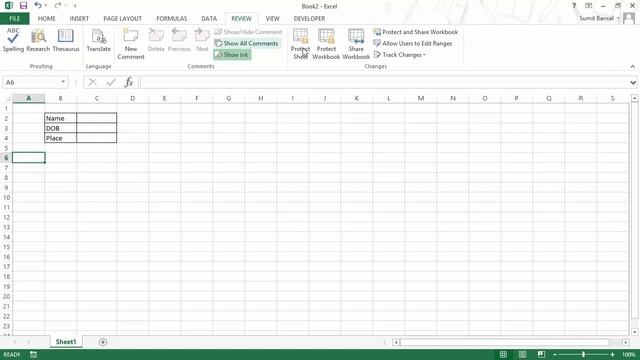The width and height of the screenshot is (640, 360).
Task: Click the Select All corner button
Action: (x=6, y=98)
